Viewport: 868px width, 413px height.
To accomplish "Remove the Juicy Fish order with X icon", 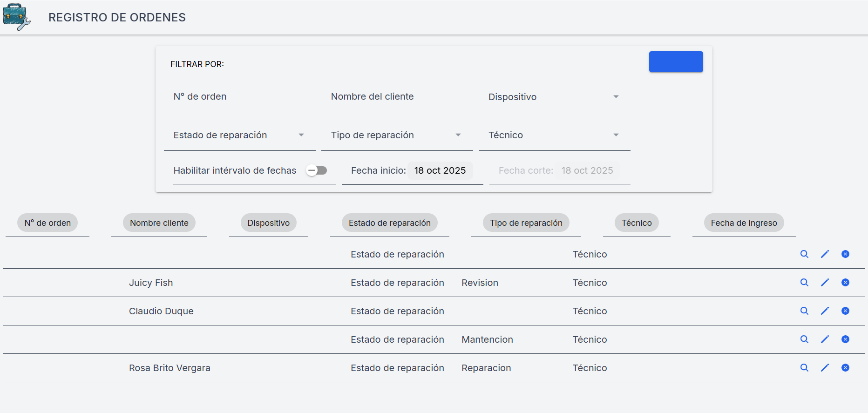I will point(845,283).
